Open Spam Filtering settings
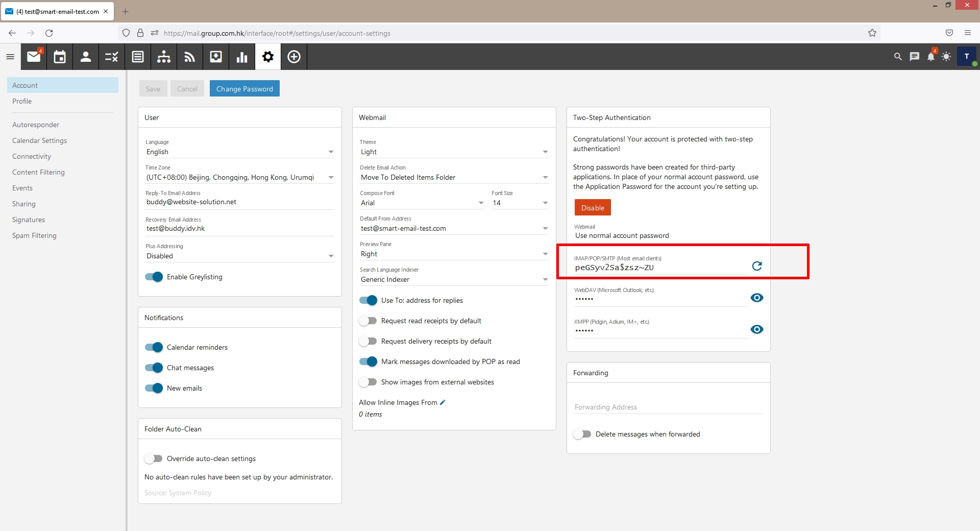The width and height of the screenshot is (980, 531). point(34,235)
